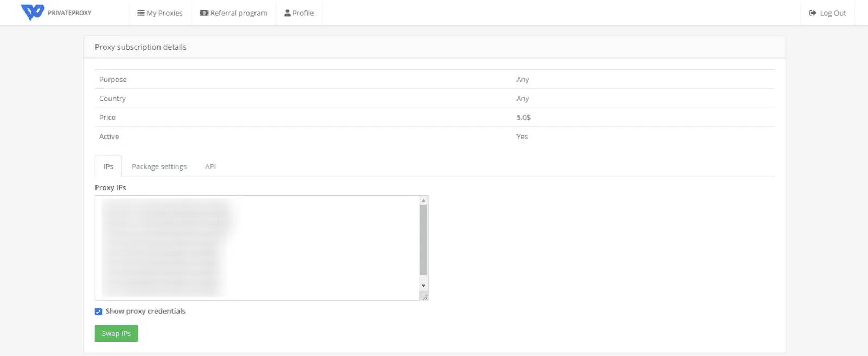This screenshot has height=356, width=868.
Task: Click the Show proxy credentials label
Action: (145, 311)
